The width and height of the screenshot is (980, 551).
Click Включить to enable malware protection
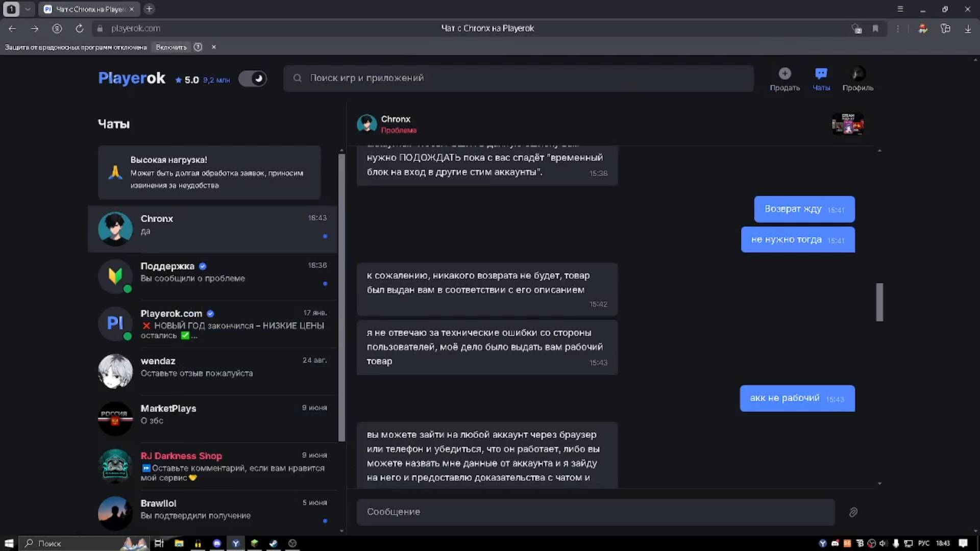coord(171,47)
